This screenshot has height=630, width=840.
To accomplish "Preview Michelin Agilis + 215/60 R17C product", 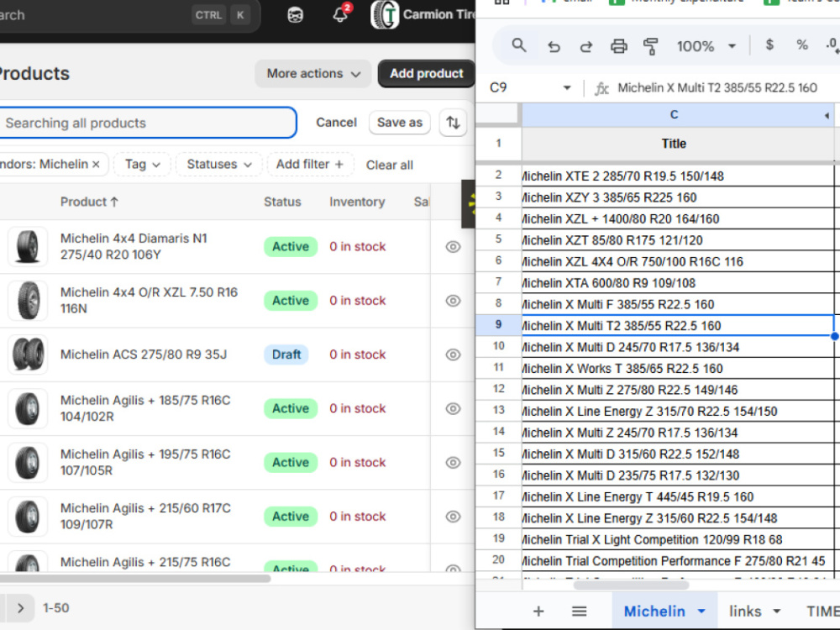I will point(453,517).
